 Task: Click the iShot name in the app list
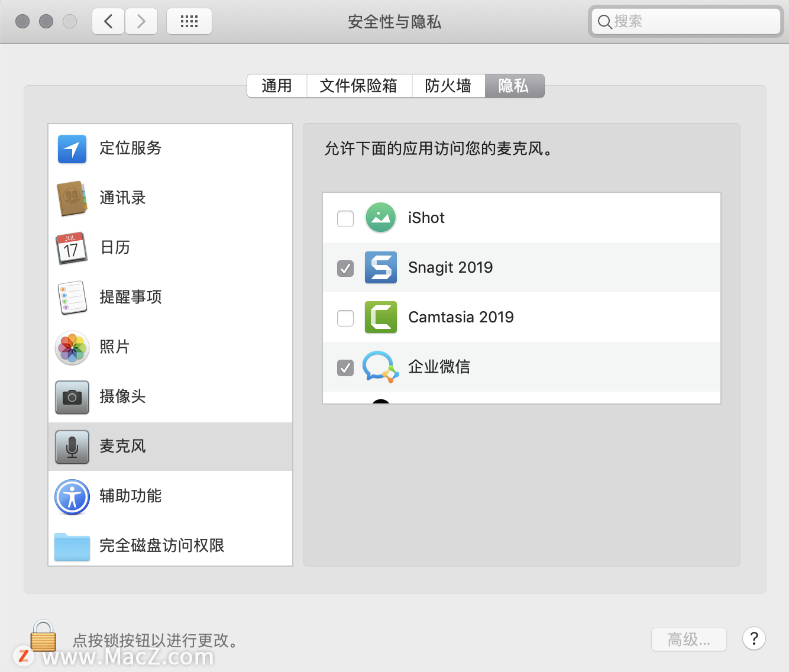coord(426,218)
